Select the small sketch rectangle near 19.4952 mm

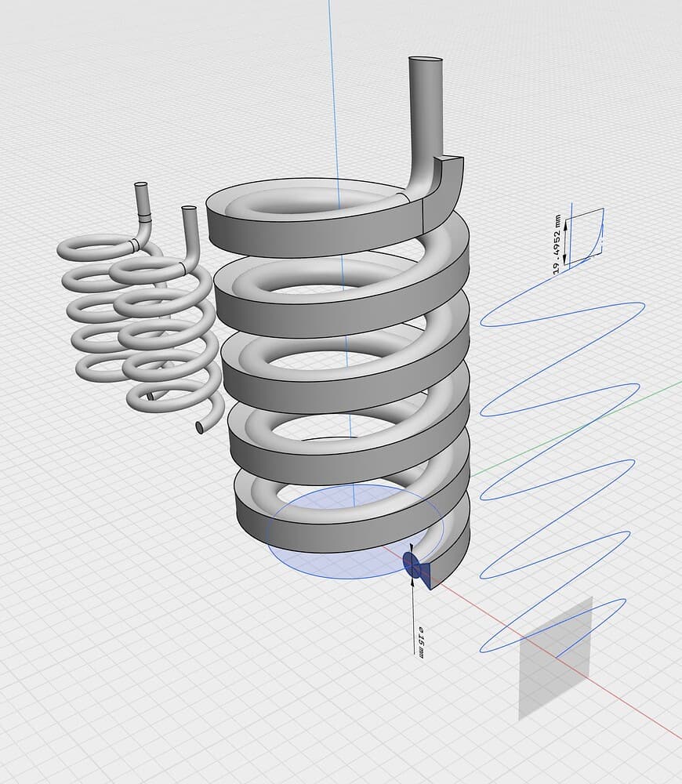click(584, 237)
